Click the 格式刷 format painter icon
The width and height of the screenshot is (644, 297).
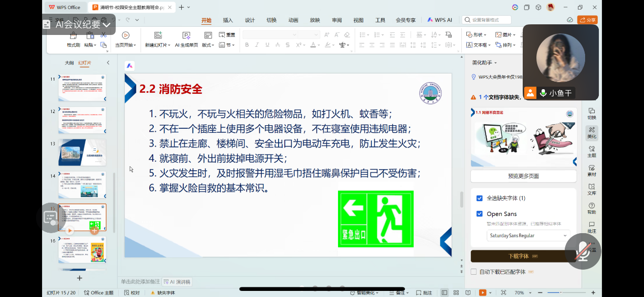73,35
